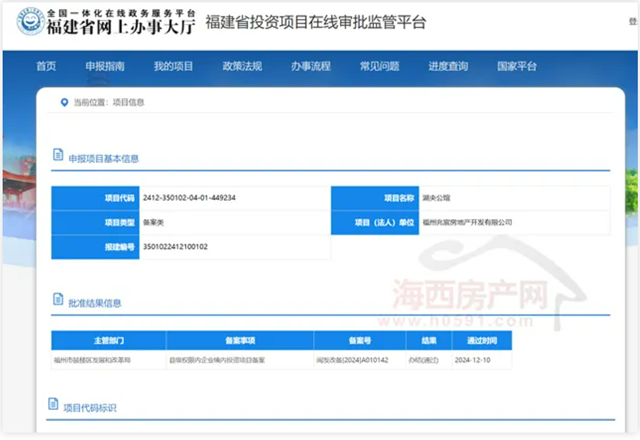Viewport: 640px width, 440px height.
Task: Click project code 2412-350102-04-01-449234
Action: 190,198
